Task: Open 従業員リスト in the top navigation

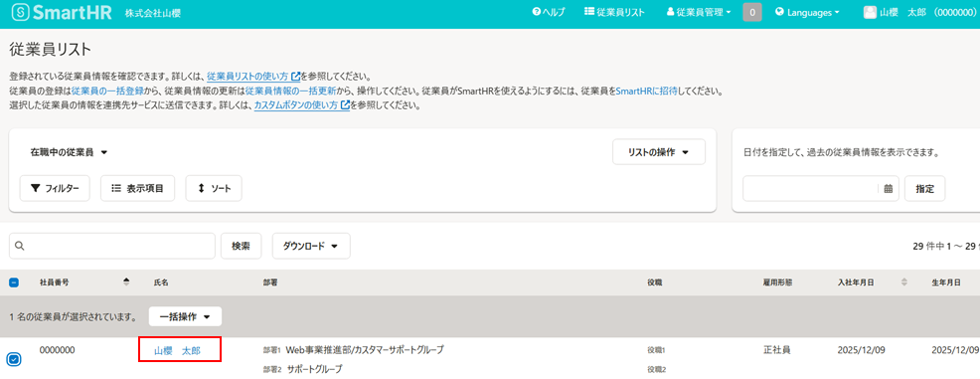Action: point(614,13)
